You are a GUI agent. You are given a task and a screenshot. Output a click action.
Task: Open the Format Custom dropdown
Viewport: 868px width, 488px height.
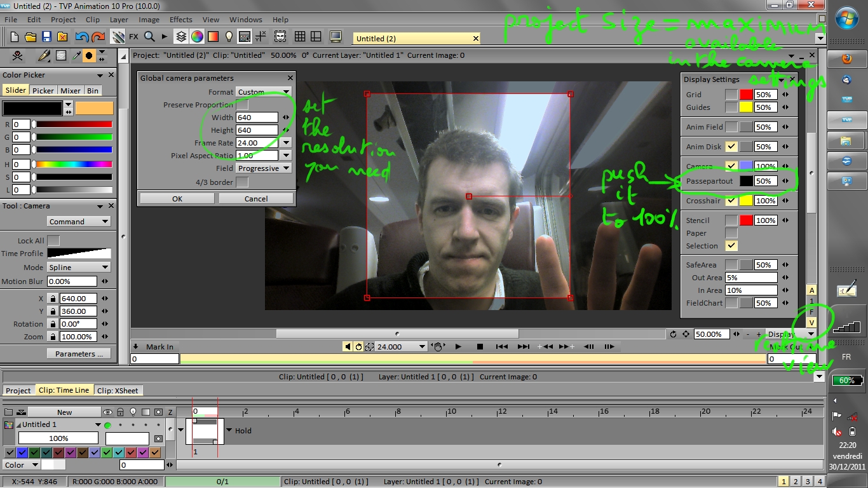click(263, 91)
